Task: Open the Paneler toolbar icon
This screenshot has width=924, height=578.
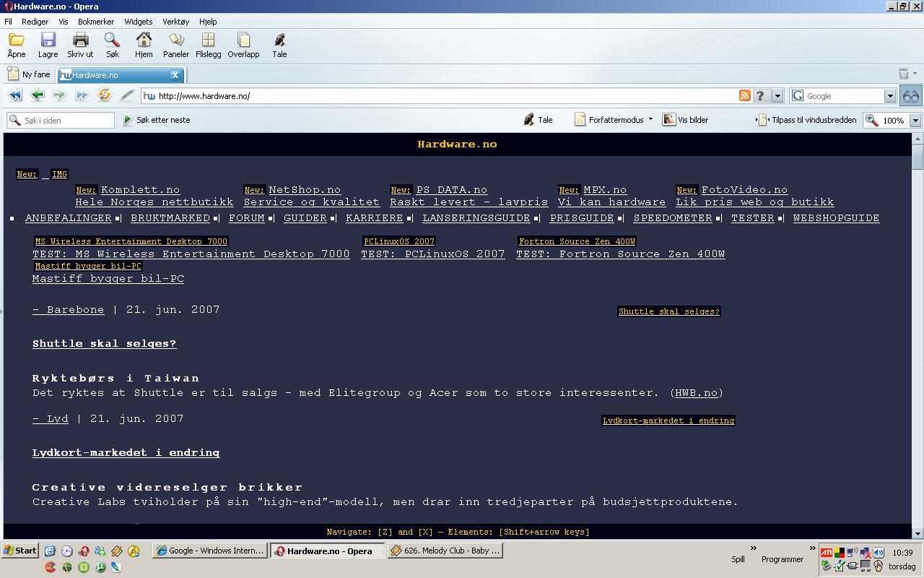Action: pyautogui.click(x=176, y=40)
